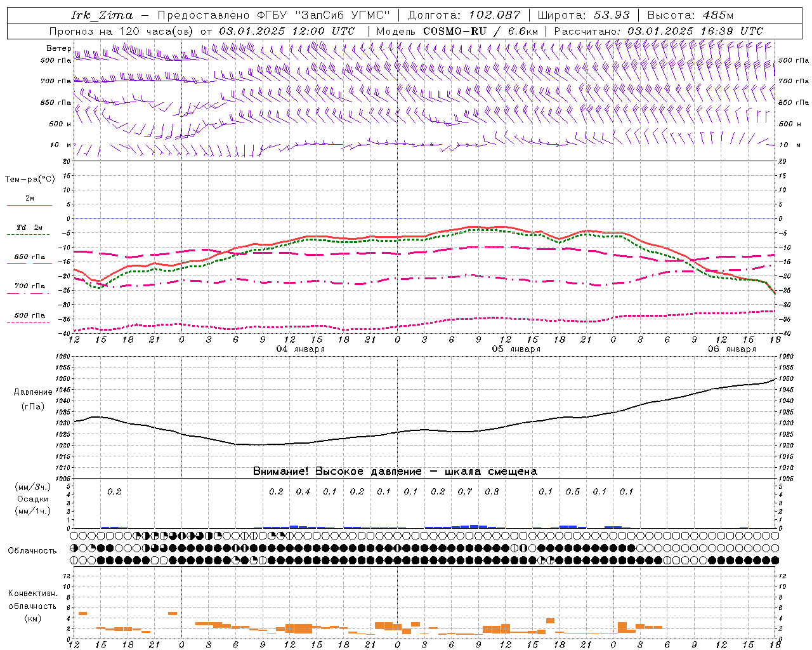Click the Тем-ра(°C) axis title
This screenshot has width=812, height=650.
pyautogui.click(x=30, y=180)
